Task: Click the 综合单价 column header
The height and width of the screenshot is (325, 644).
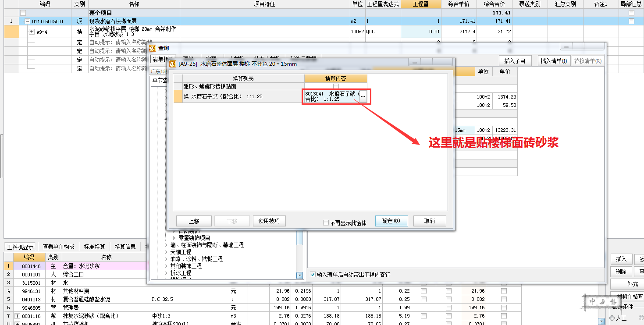Action: click(x=459, y=4)
